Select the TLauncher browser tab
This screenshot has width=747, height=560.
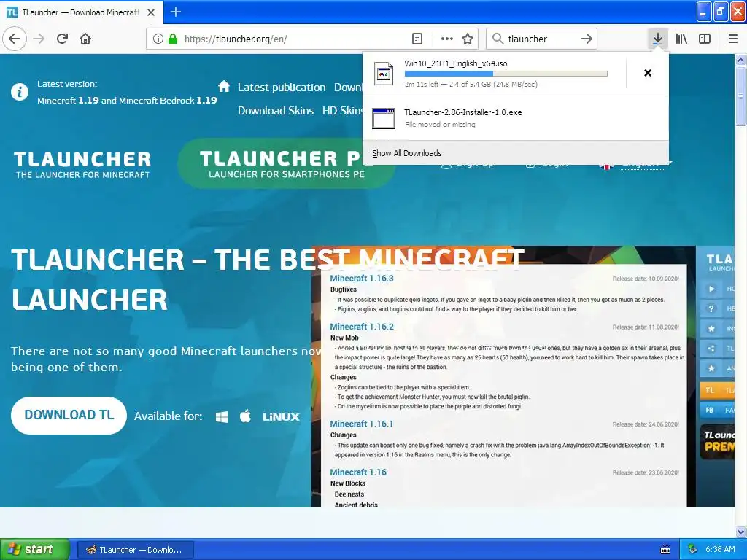point(82,12)
